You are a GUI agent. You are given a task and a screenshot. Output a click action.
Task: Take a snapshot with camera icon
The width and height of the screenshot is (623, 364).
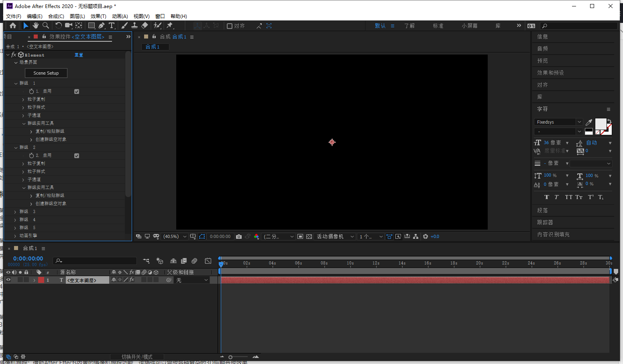[x=239, y=237]
